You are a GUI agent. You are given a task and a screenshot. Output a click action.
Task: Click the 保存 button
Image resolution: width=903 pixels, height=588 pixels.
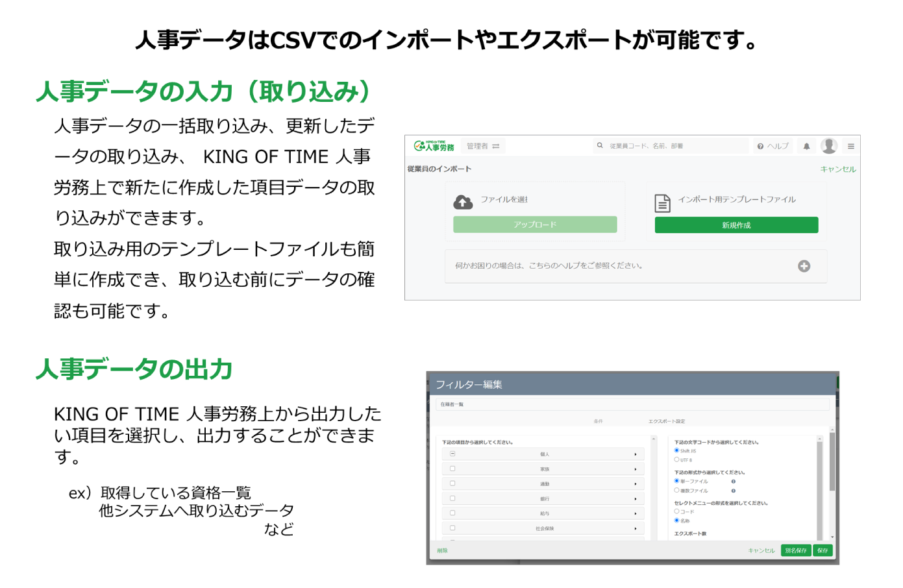pos(823,550)
